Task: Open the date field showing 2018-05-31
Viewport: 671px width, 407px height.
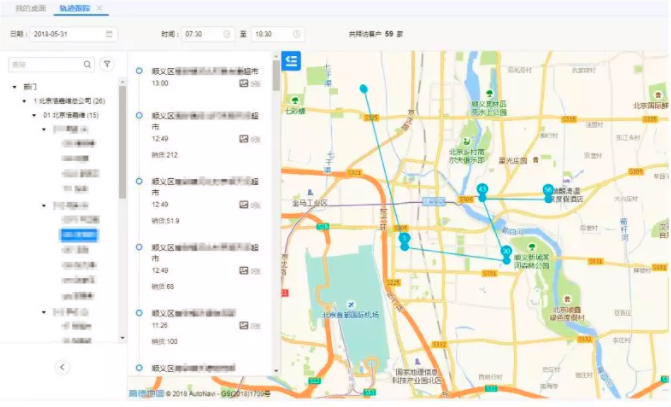Action: point(73,34)
